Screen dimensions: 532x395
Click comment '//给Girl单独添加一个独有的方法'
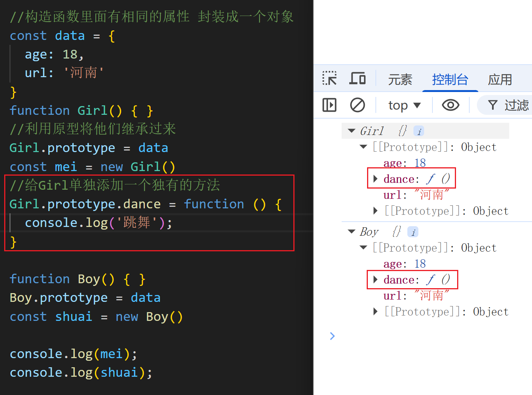[115, 185]
